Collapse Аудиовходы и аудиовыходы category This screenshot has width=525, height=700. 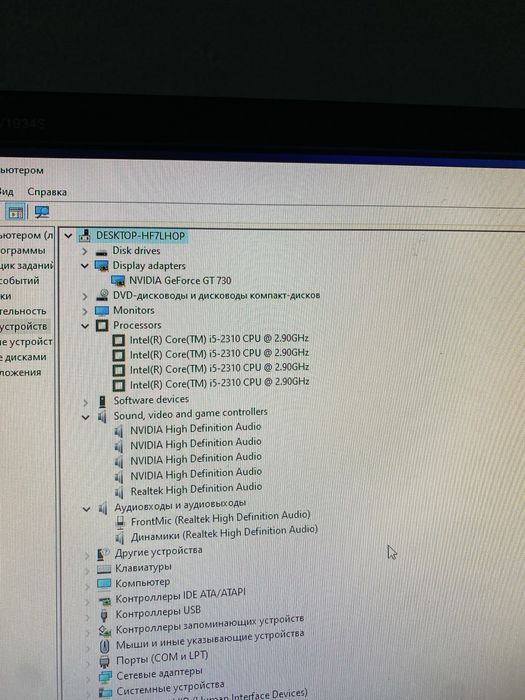(x=87, y=509)
